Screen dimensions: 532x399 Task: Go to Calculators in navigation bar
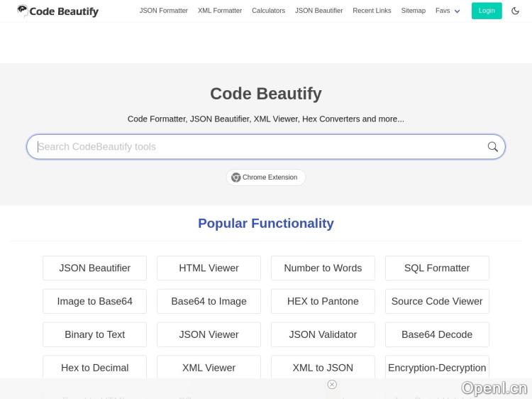pyautogui.click(x=268, y=11)
